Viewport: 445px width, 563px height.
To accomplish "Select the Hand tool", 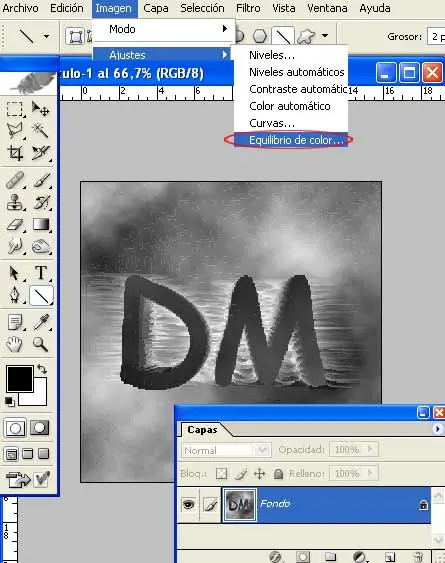I will click(x=14, y=344).
